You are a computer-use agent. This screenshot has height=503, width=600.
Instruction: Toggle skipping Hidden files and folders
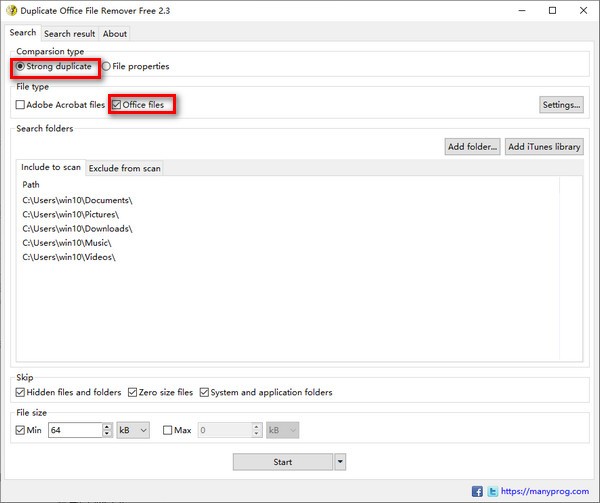coord(21,392)
